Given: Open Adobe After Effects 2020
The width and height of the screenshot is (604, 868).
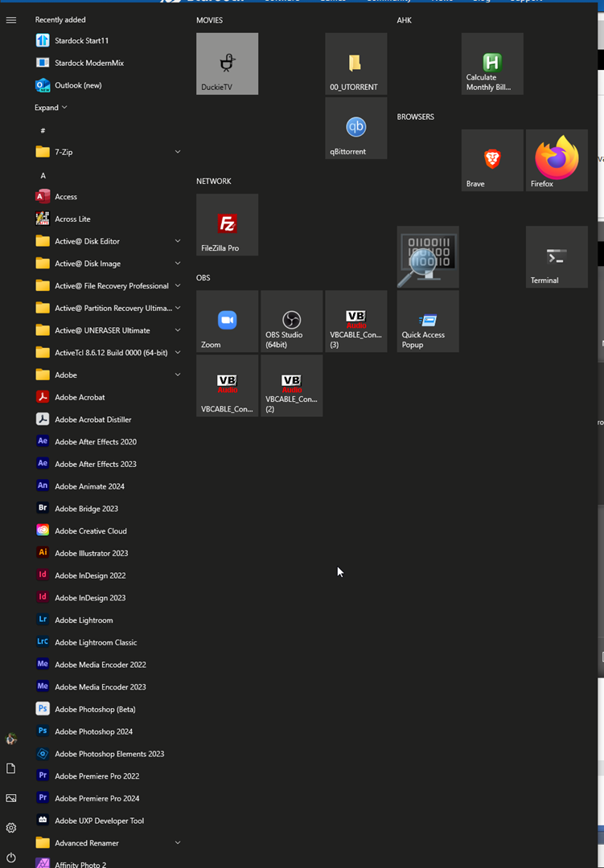Looking at the screenshot, I should pos(109,442).
